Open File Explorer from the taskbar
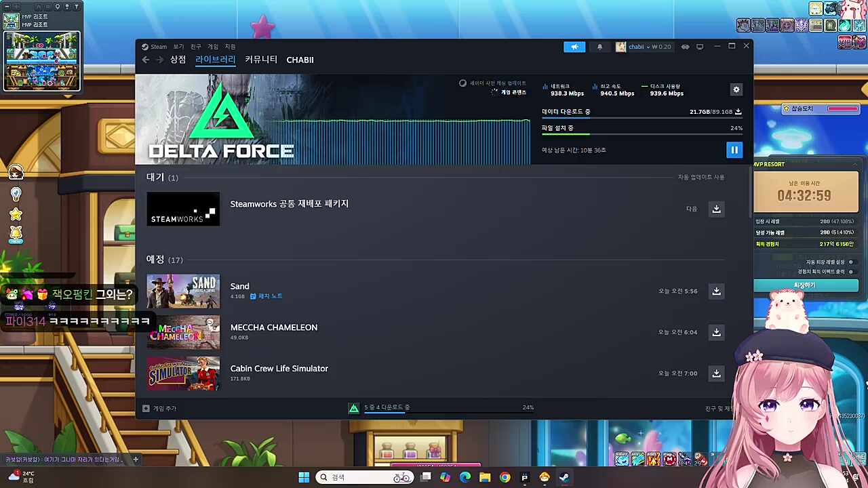The height and width of the screenshot is (488, 868). (x=485, y=478)
